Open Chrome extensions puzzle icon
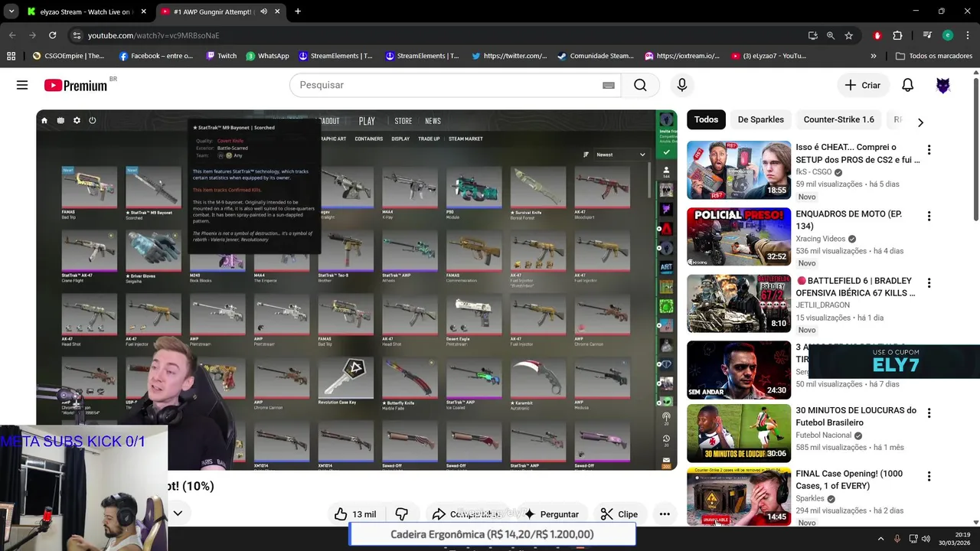This screenshot has height=551, width=980. pyautogui.click(x=897, y=35)
